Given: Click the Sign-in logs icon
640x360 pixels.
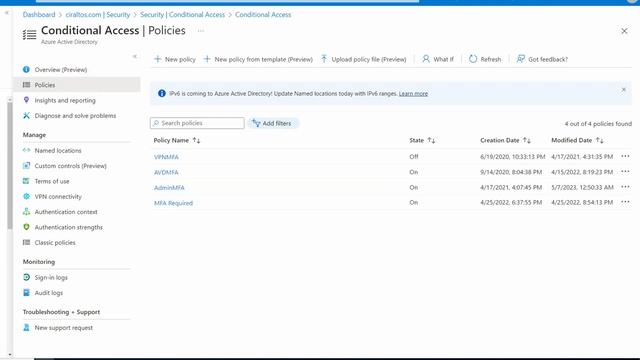Looking at the screenshot, I should (x=27, y=277).
